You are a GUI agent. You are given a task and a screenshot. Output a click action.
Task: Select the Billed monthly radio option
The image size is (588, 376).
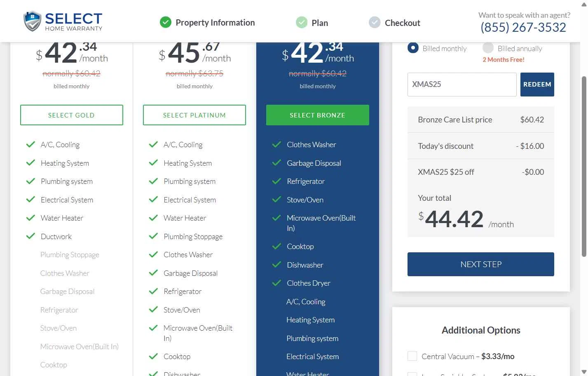point(413,48)
